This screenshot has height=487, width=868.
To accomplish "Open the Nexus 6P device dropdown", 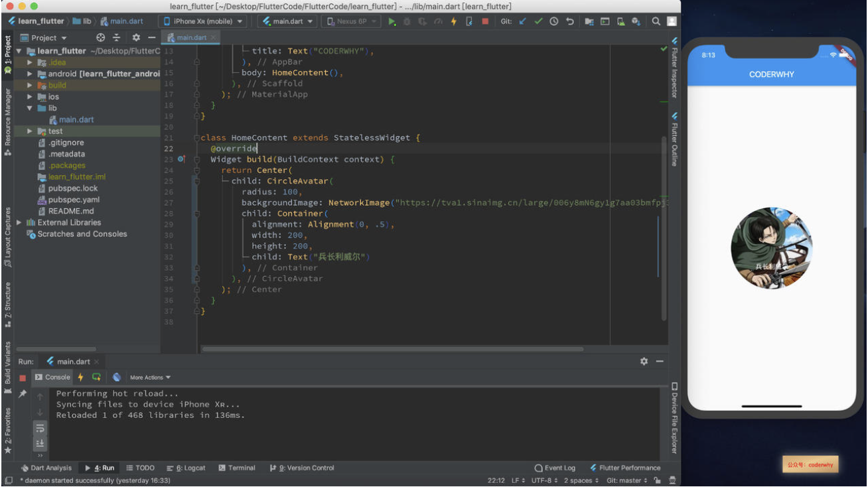I will tap(352, 21).
